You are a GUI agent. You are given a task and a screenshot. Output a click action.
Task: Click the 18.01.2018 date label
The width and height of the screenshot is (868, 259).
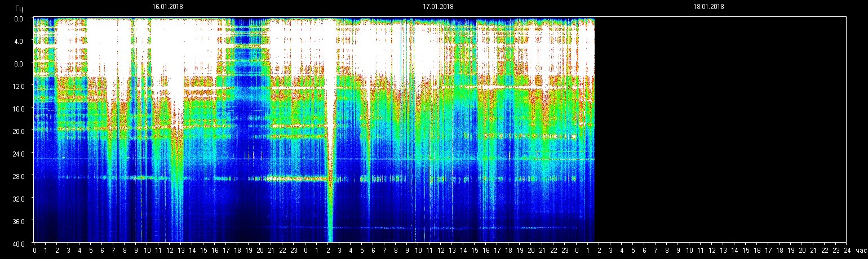[x=708, y=7]
